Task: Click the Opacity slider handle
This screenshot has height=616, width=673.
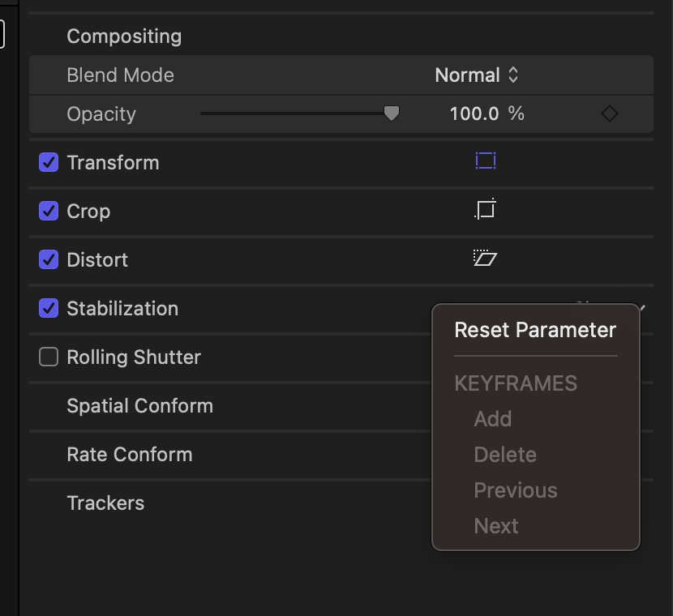Action: (392, 113)
